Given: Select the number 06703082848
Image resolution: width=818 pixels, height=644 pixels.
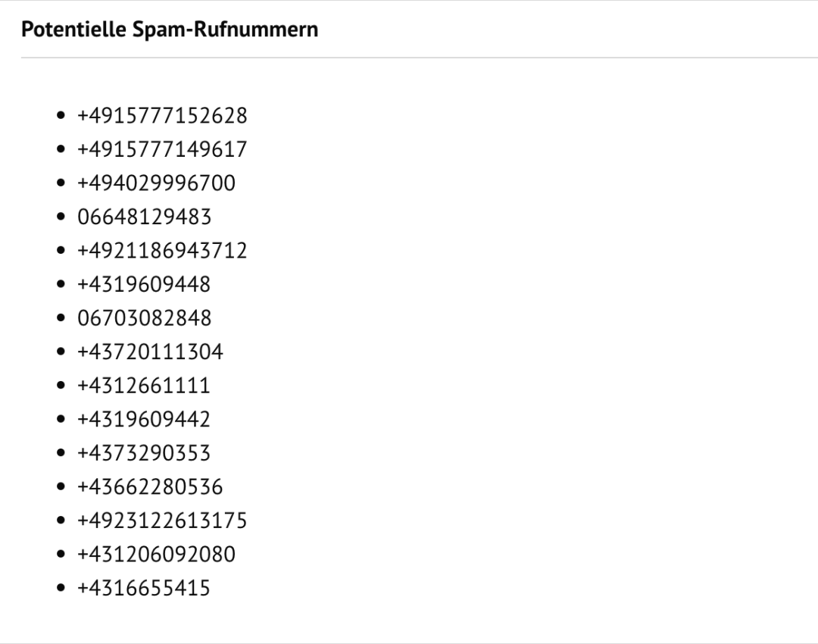Looking at the screenshot, I should coord(144,318).
